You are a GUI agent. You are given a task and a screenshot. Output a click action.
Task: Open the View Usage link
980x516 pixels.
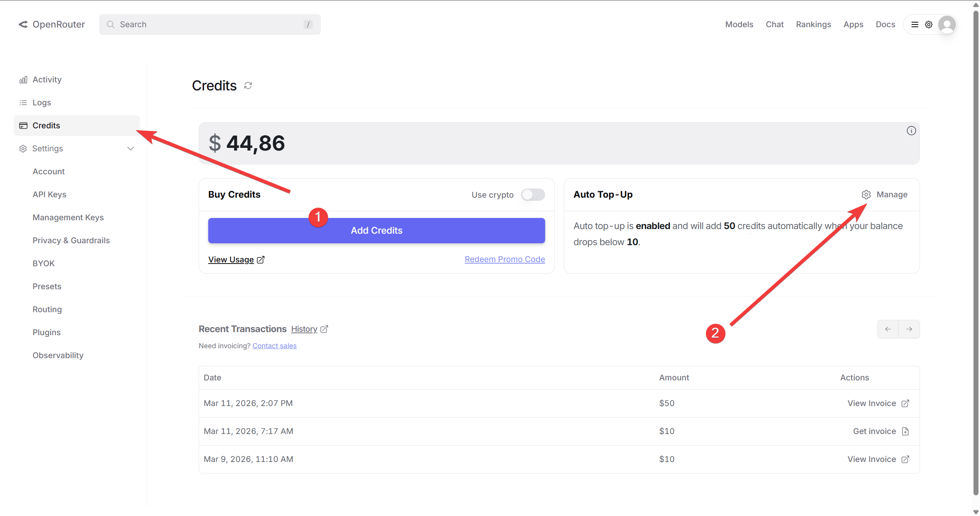click(231, 260)
